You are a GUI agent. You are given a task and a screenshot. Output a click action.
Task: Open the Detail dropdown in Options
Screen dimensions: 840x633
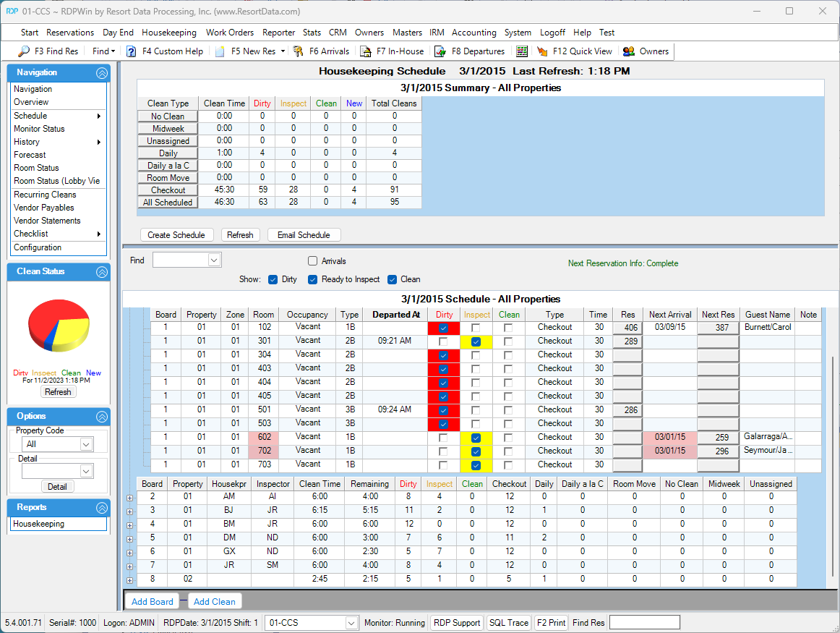pyautogui.click(x=86, y=471)
